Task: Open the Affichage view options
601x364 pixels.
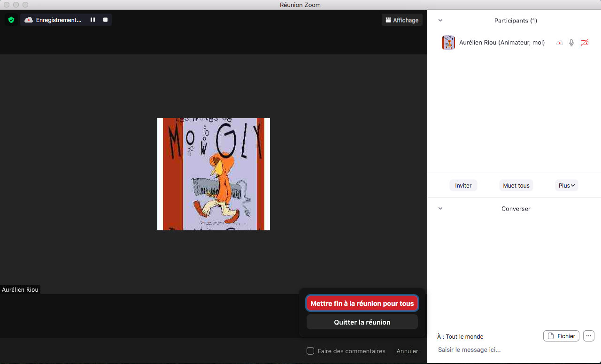Action: tap(402, 20)
